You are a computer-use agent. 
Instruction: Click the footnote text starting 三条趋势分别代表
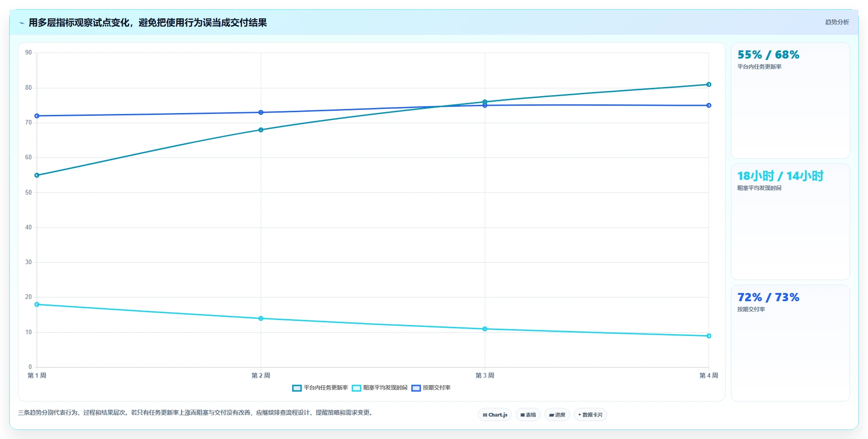click(x=197, y=412)
